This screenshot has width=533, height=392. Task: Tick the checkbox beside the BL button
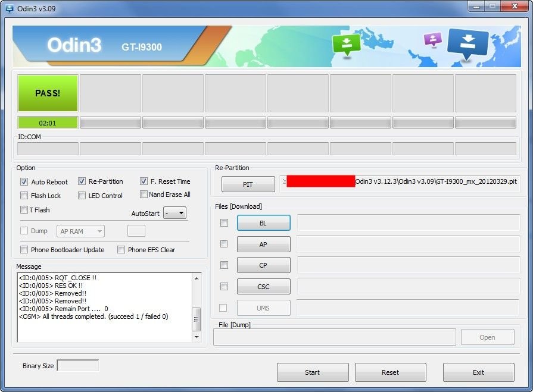click(224, 222)
